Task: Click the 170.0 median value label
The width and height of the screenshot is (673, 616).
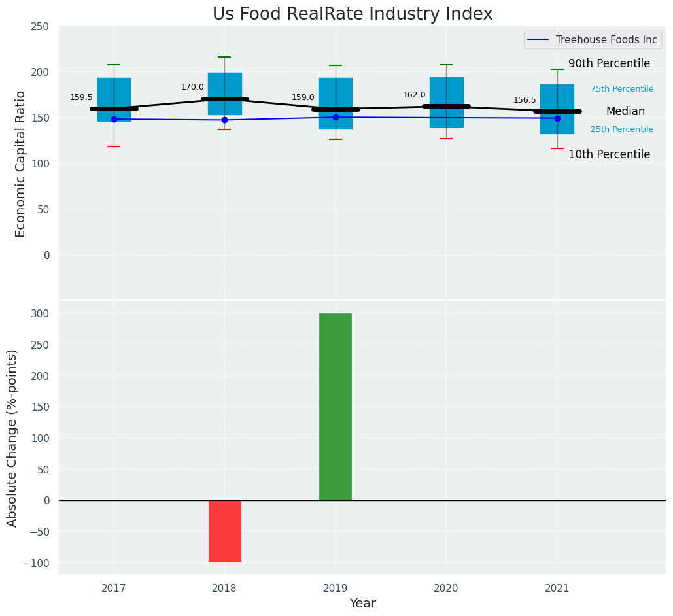Action: 192,87
